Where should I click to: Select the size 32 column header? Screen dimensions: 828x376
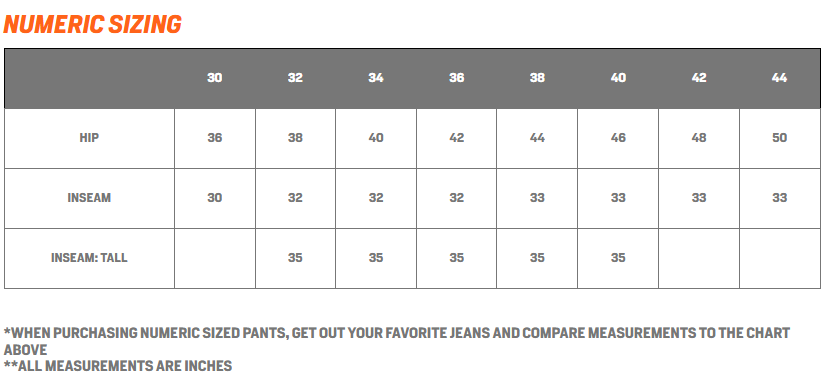295,78
